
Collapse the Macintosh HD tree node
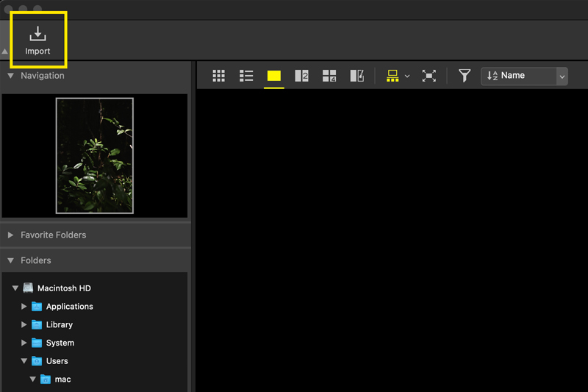coord(15,288)
